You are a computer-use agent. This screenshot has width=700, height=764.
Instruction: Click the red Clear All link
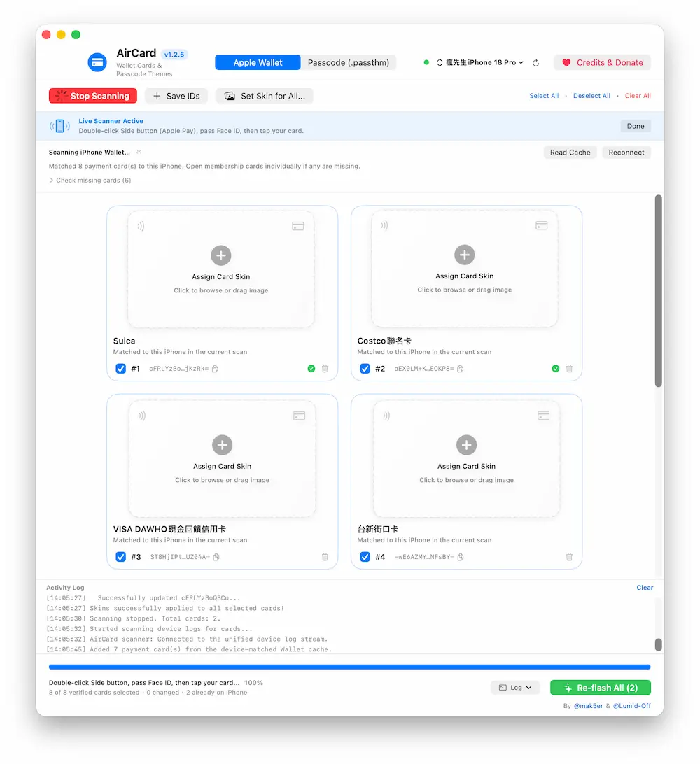point(638,96)
